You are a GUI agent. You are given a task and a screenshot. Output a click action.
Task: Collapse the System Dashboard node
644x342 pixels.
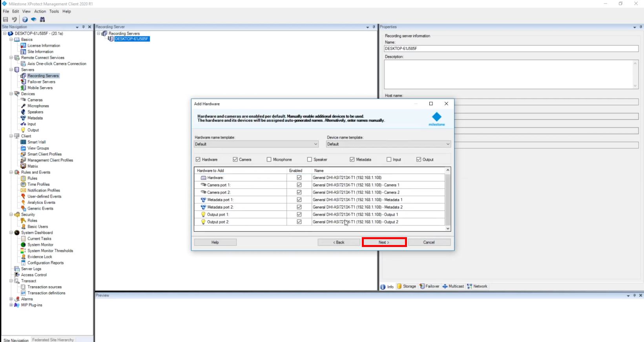tap(11, 232)
